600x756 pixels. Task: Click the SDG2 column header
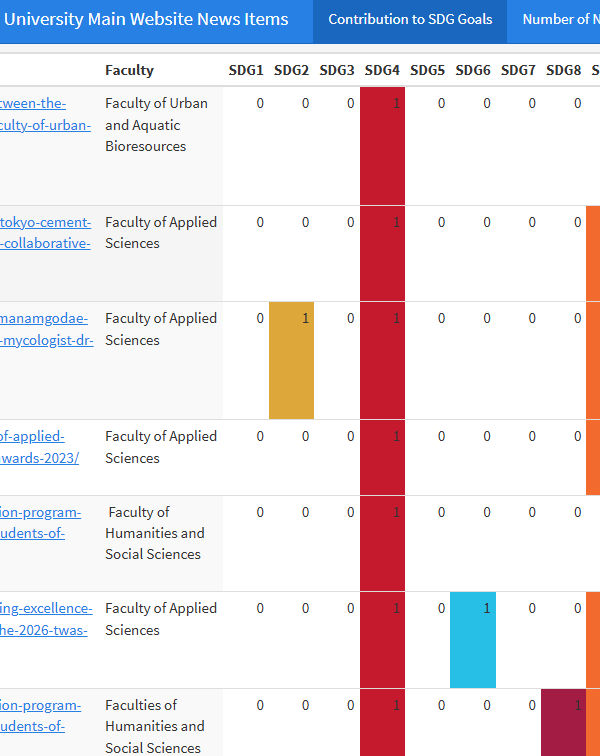pos(291,70)
